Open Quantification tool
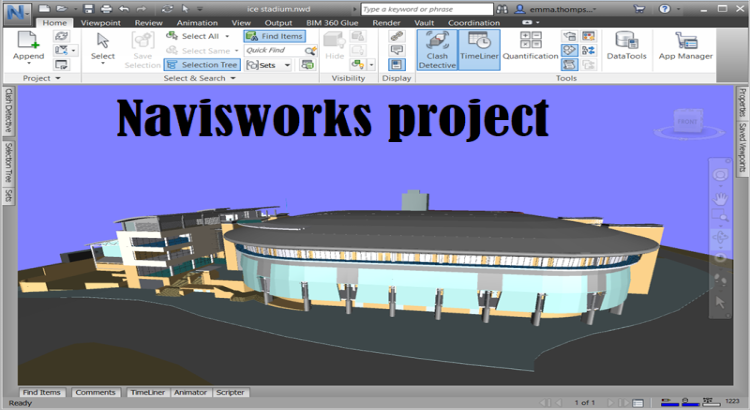The width and height of the screenshot is (750, 410). click(x=530, y=46)
